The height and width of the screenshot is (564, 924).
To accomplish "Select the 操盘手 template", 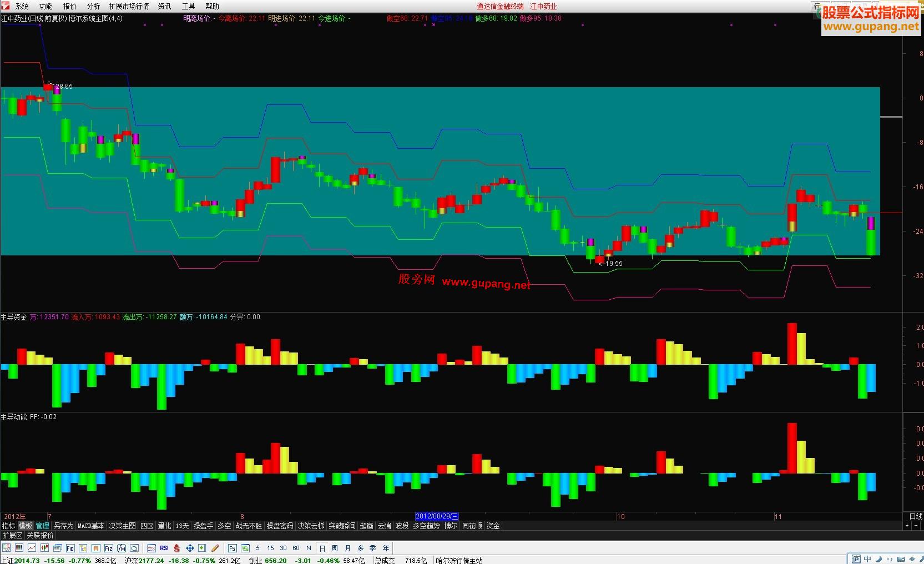I will point(203,526).
